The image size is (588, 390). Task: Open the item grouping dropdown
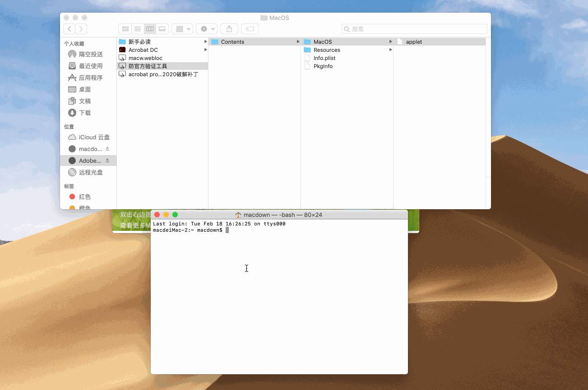click(182, 28)
